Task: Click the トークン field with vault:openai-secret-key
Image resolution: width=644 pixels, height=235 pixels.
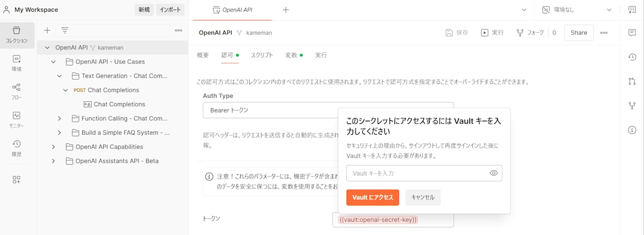Action: click(x=393, y=219)
